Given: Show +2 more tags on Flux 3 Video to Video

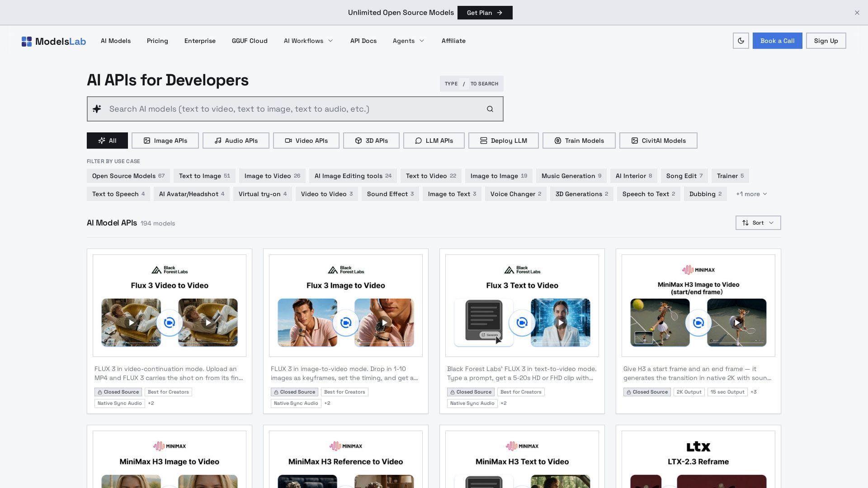Looking at the screenshot, I should tap(151, 403).
